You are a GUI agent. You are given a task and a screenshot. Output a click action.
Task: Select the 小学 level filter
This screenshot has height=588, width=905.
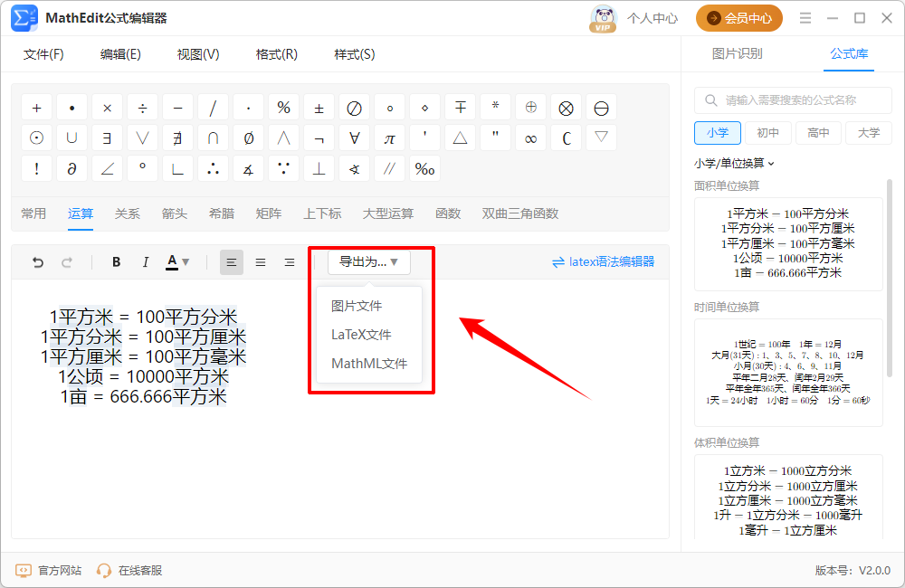(718, 133)
